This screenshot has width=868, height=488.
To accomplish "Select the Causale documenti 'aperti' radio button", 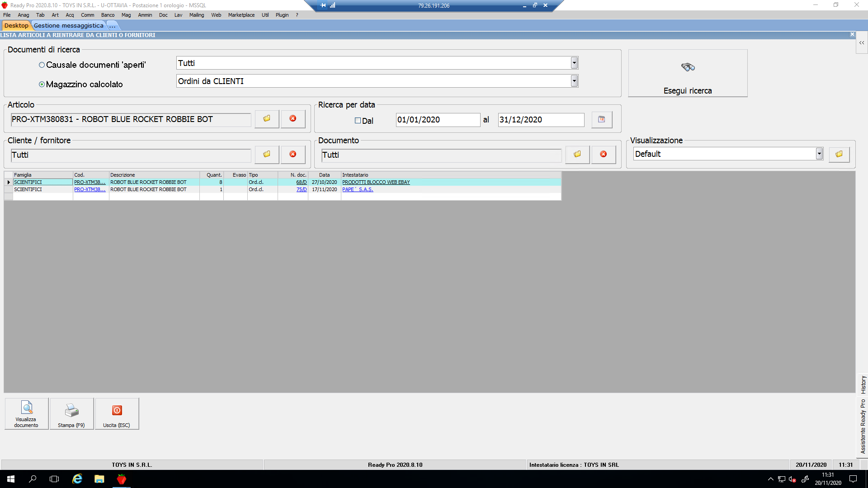I will point(42,65).
